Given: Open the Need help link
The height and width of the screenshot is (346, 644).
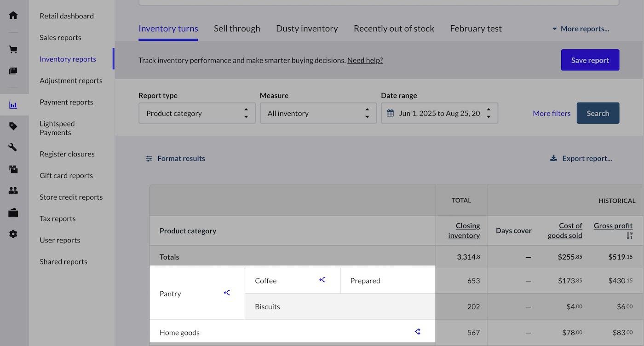Looking at the screenshot, I should 364,60.
